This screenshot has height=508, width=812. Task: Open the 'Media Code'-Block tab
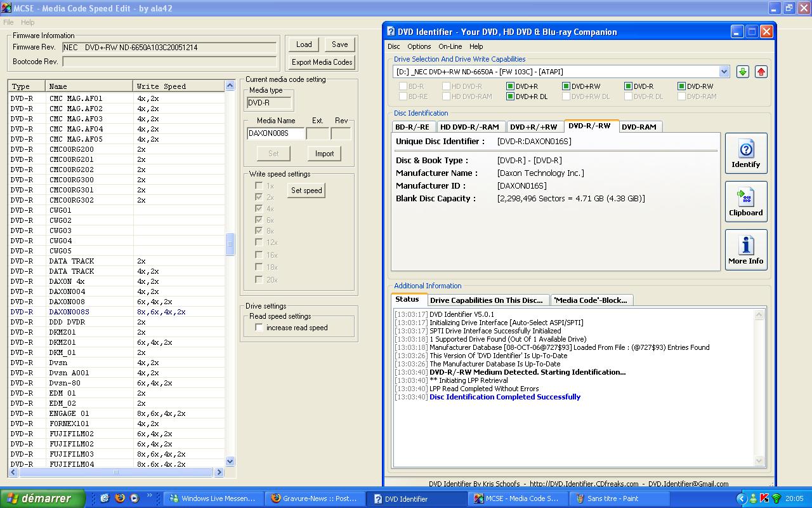591,300
